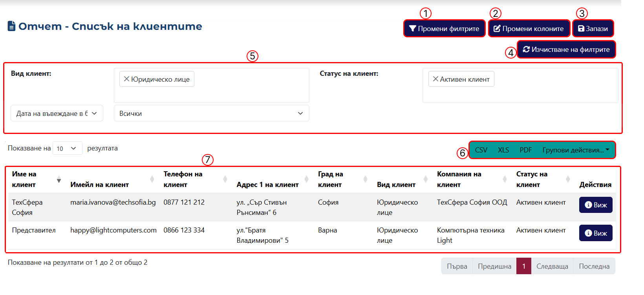
Task: Click phone number 0866 123 334
Action: point(184,230)
